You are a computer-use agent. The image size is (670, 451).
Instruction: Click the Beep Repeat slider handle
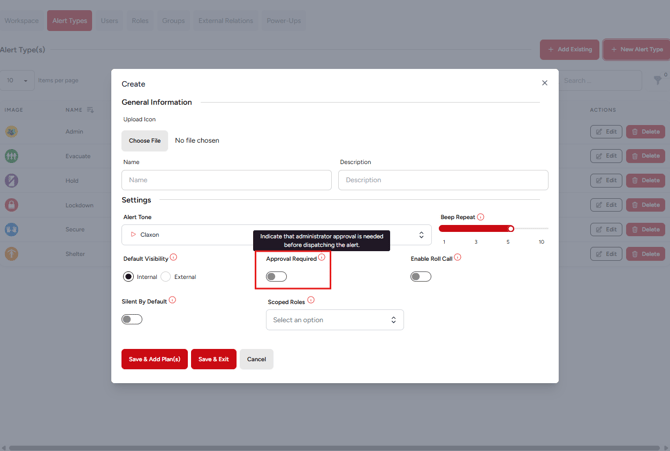tap(510, 229)
